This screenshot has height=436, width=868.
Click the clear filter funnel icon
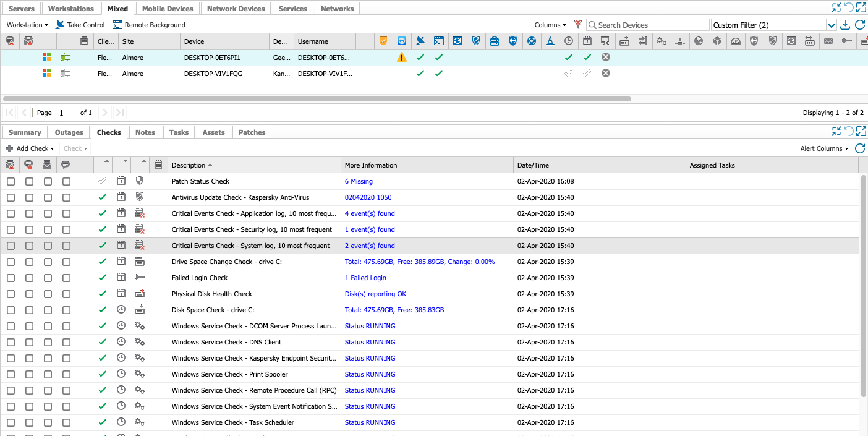[577, 25]
